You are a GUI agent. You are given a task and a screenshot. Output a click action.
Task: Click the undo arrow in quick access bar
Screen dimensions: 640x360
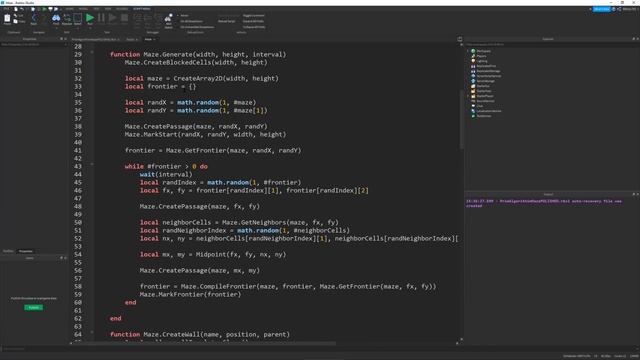click(x=21, y=9)
